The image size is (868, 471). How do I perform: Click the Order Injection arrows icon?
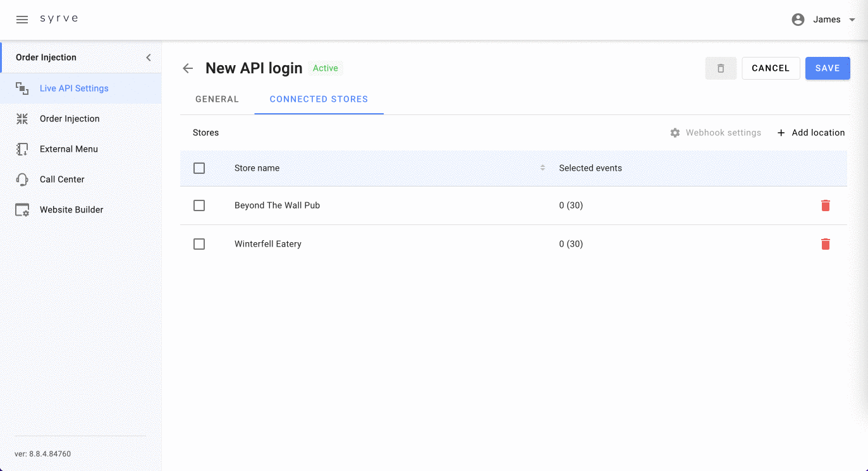pyautogui.click(x=22, y=119)
